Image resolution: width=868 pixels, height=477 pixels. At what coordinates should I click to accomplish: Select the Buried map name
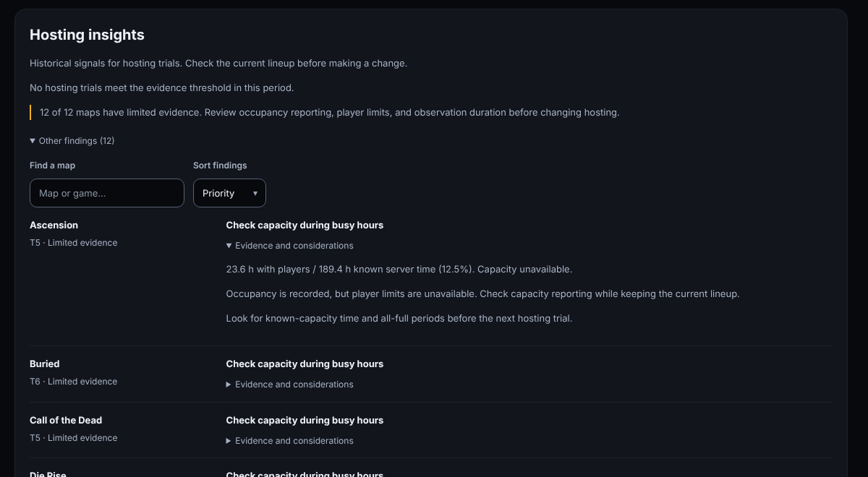click(x=45, y=364)
